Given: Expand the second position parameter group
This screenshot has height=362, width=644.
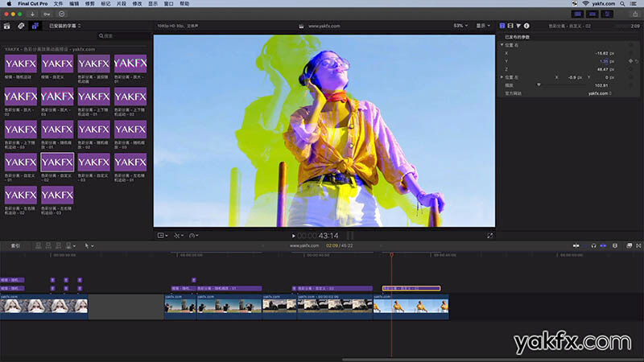Looking at the screenshot, I should [x=502, y=77].
